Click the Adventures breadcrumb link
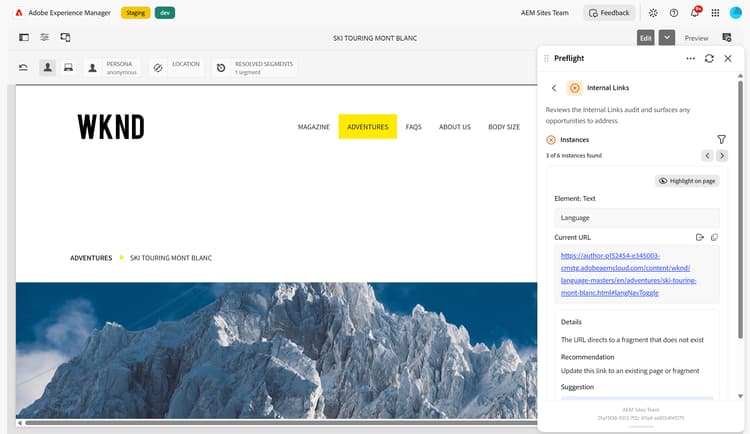 click(91, 258)
